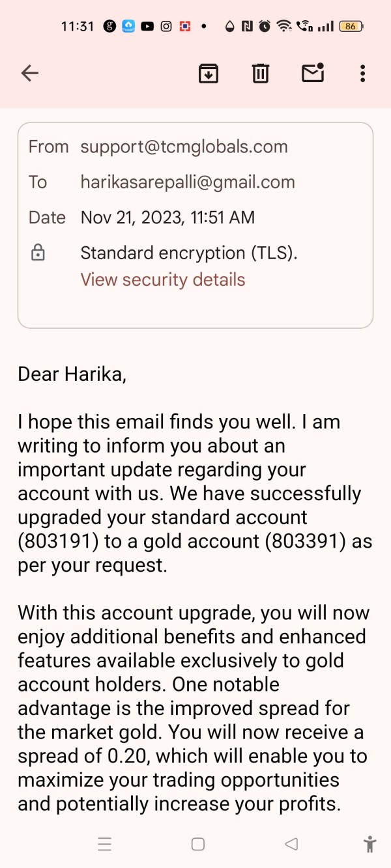391x868 pixels.
Task: Tap recipient address harikasarepalli@gmail.com
Action: [x=188, y=182]
